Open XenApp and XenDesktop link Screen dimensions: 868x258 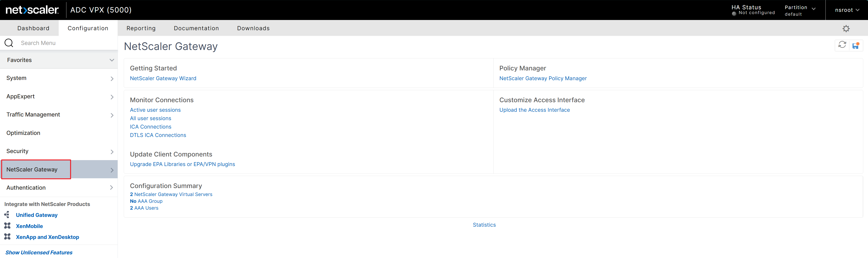click(x=48, y=237)
